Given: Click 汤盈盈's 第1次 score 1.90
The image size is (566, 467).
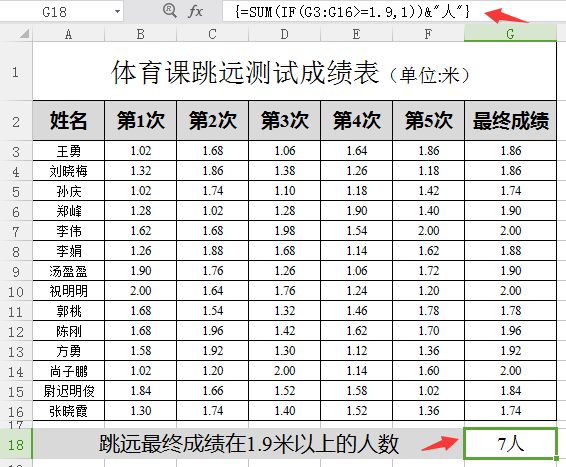Looking at the screenshot, I should click(140, 271).
